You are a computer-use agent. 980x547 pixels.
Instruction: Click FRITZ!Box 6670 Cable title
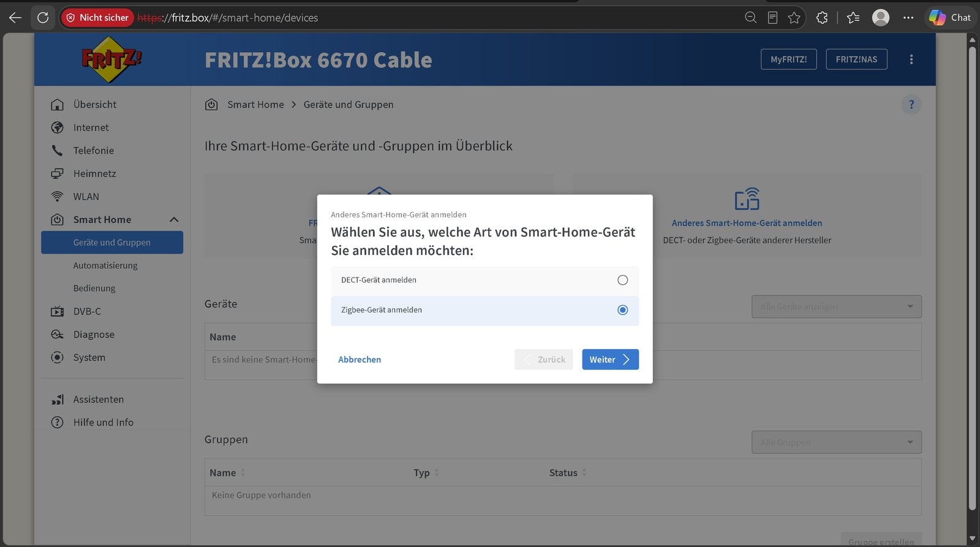[318, 60]
